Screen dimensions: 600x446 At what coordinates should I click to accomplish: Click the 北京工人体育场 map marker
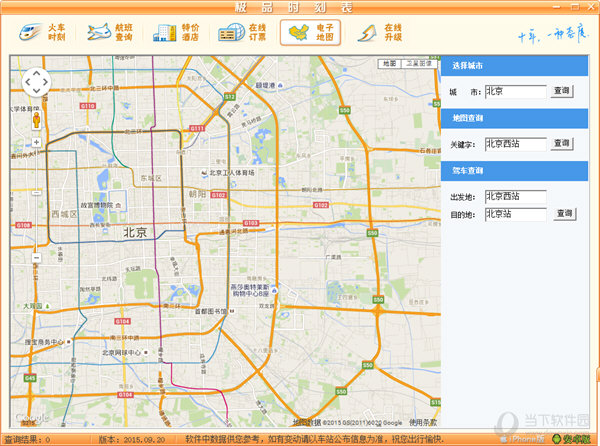click(x=228, y=173)
